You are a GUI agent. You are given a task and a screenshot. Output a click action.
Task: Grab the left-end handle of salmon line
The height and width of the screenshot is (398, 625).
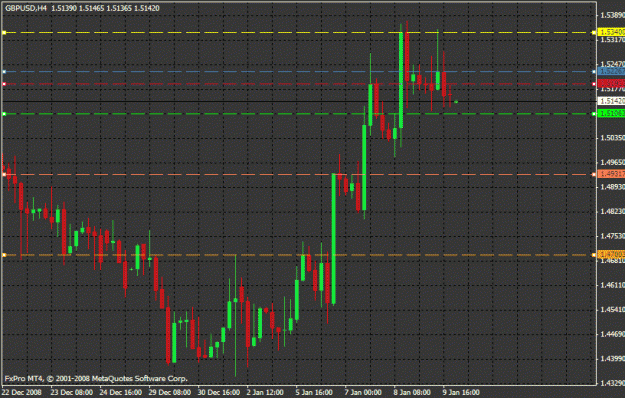pos(4,174)
